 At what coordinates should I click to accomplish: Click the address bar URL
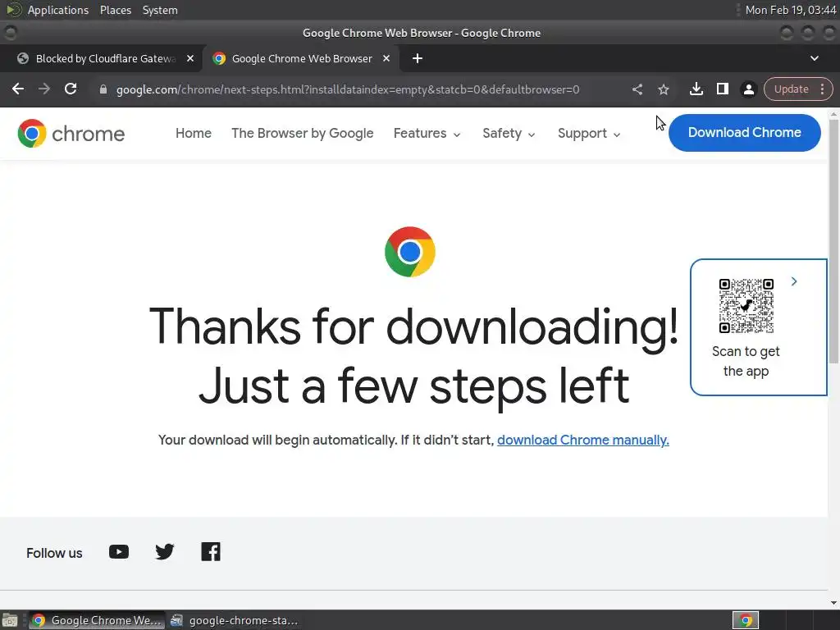click(x=348, y=89)
